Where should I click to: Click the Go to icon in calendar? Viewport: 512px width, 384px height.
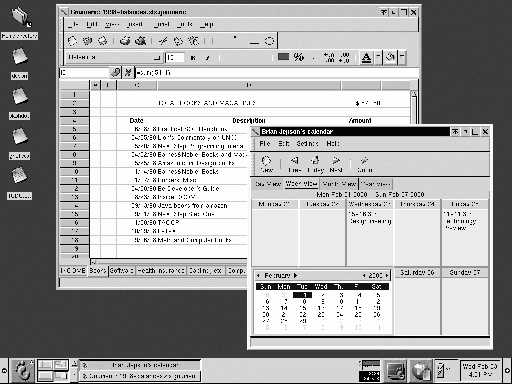point(364,164)
